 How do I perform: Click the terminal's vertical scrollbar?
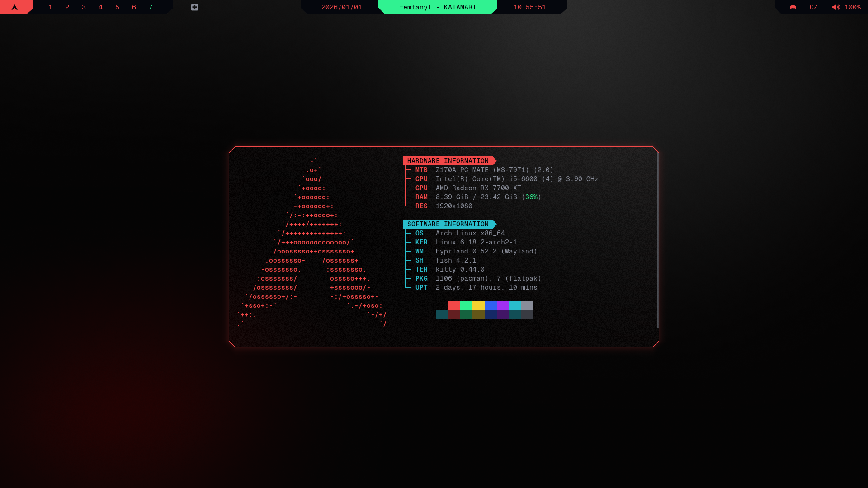[657, 239]
